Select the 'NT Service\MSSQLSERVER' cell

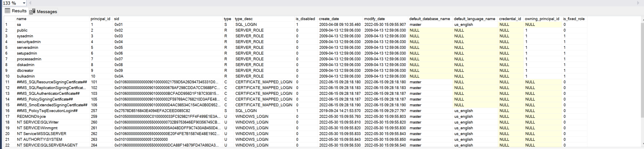(x=52, y=134)
